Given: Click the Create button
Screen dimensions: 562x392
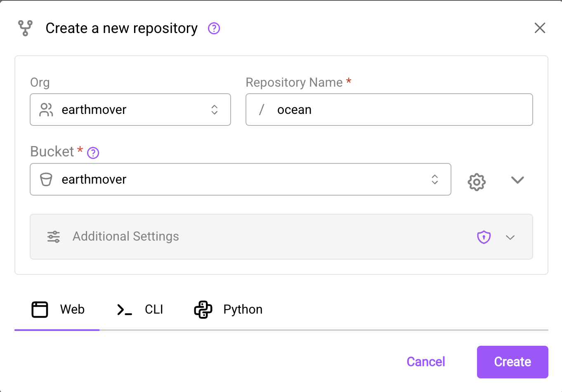Looking at the screenshot, I should 512,362.
